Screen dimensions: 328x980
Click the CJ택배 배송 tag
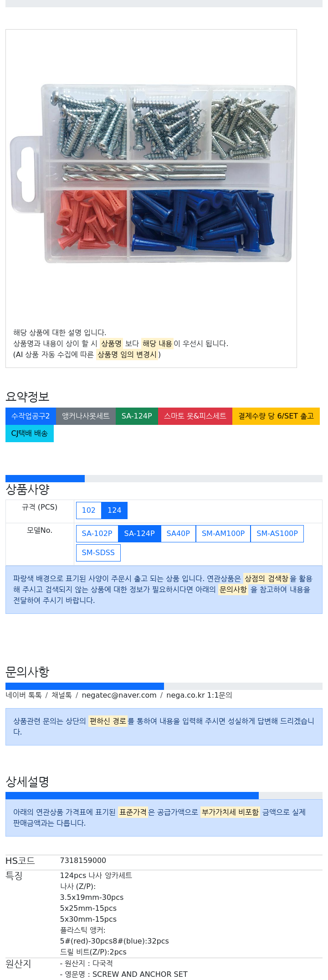point(30,433)
